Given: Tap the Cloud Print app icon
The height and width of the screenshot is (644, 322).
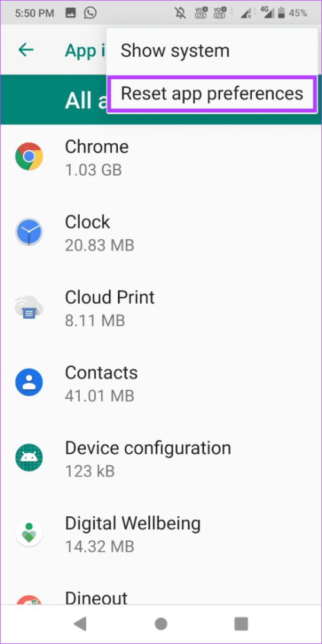Looking at the screenshot, I should point(29,307).
